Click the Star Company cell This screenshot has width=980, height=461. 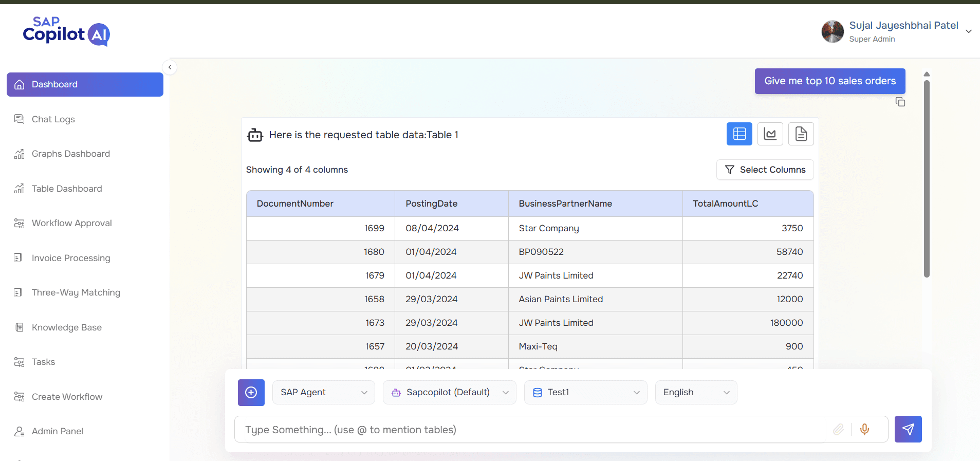(x=596, y=228)
